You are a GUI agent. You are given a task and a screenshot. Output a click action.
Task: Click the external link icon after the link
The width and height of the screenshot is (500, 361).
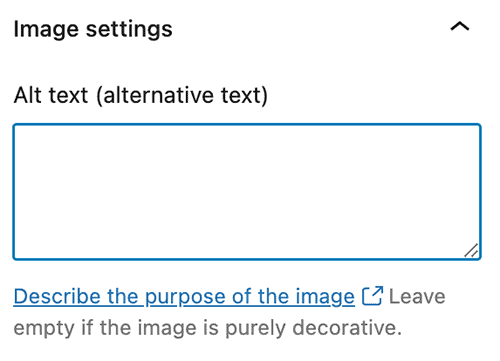click(372, 296)
